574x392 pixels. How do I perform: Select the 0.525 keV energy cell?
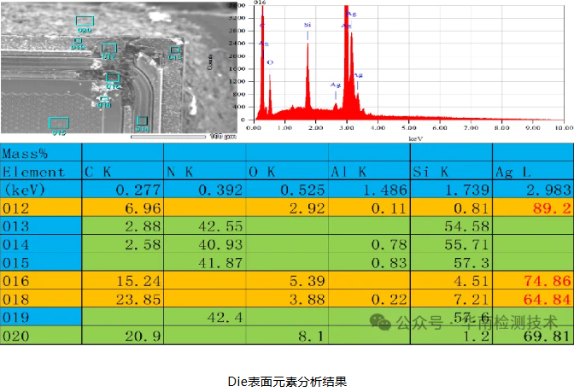(287, 190)
